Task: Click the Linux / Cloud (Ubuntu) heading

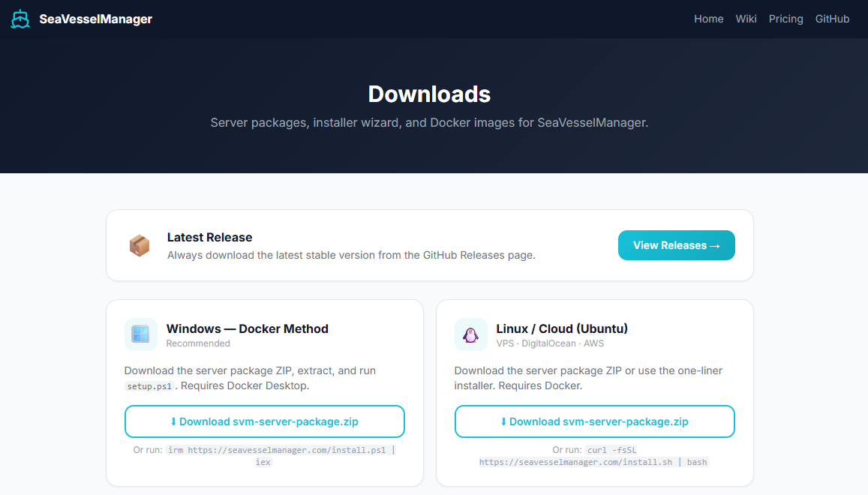Action: (562, 328)
